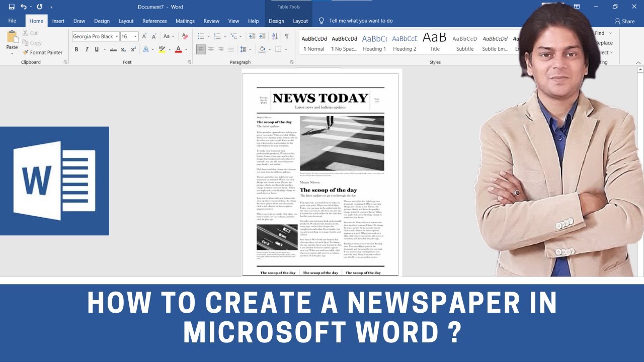The height and width of the screenshot is (362, 644).
Task: Click the Decrease Indent icon
Action: click(x=252, y=36)
